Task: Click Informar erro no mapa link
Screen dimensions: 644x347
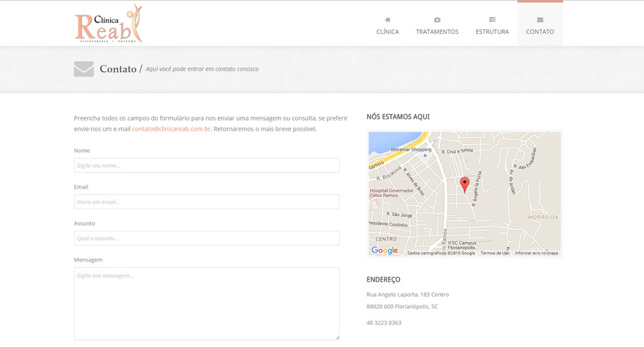Action: click(x=536, y=253)
